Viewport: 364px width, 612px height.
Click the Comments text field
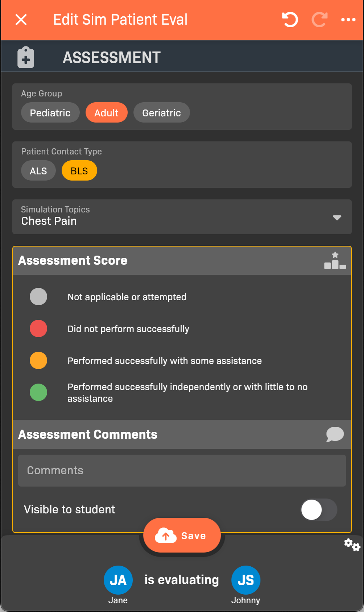[182, 470]
